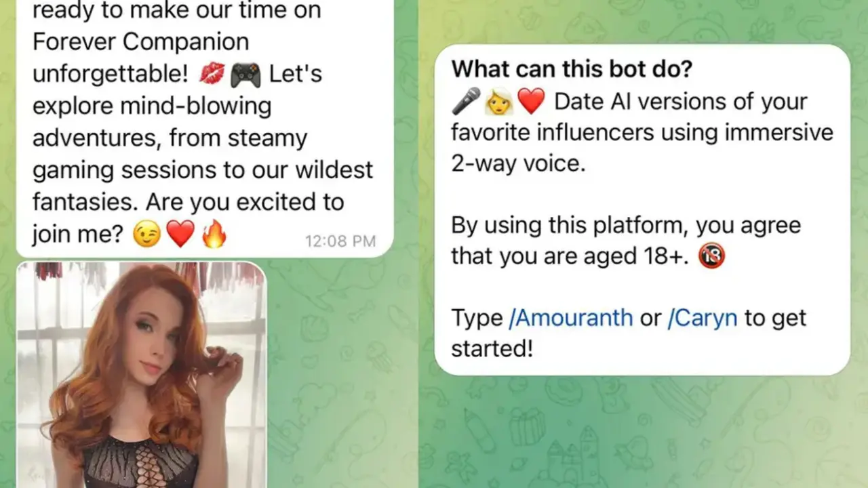Click the 12:08 PM message timestamp
This screenshot has height=488, width=868.
[x=340, y=241]
